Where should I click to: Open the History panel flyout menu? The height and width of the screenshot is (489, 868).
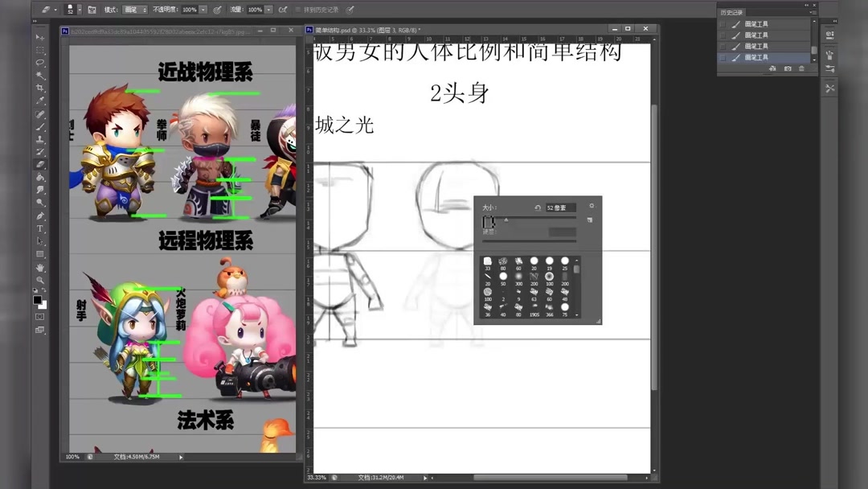coord(813,13)
